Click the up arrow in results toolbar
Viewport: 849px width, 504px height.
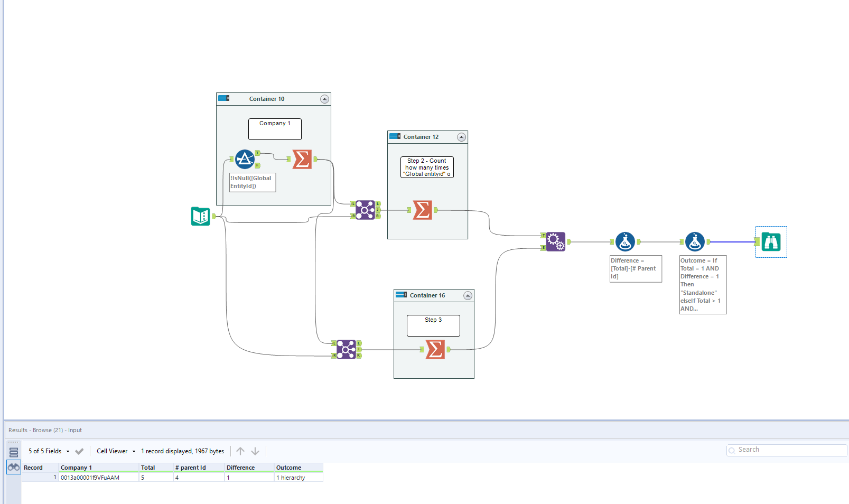tap(240, 451)
